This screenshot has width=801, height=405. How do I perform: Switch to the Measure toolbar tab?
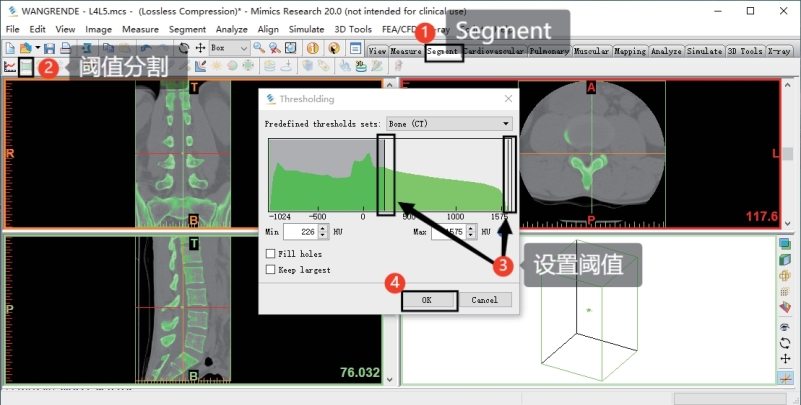coord(406,51)
